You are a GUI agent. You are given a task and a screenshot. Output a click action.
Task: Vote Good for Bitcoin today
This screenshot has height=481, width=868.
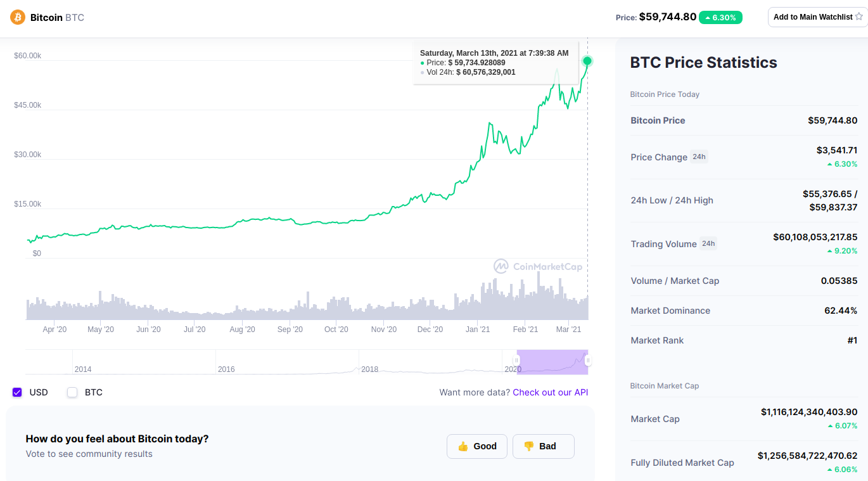click(477, 446)
